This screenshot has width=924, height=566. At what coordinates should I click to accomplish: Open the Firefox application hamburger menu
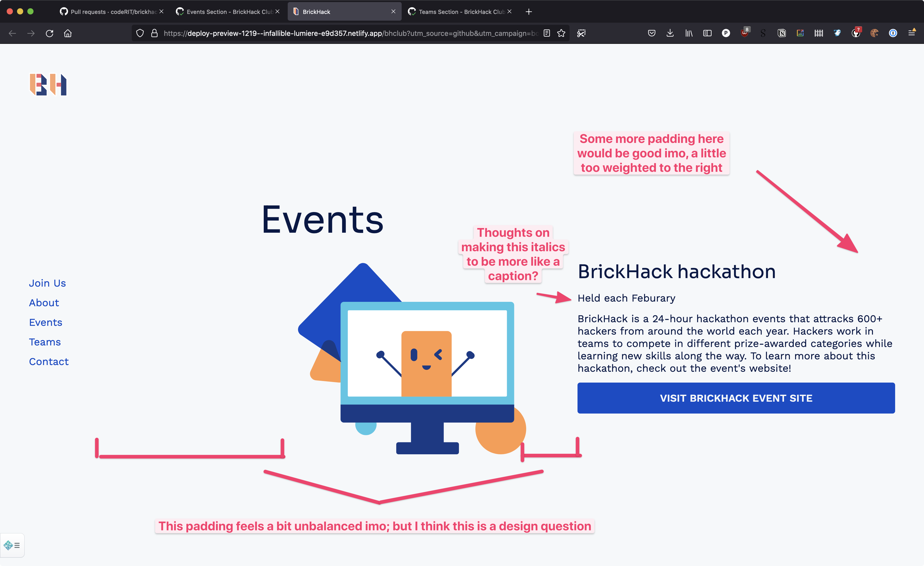tap(912, 33)
